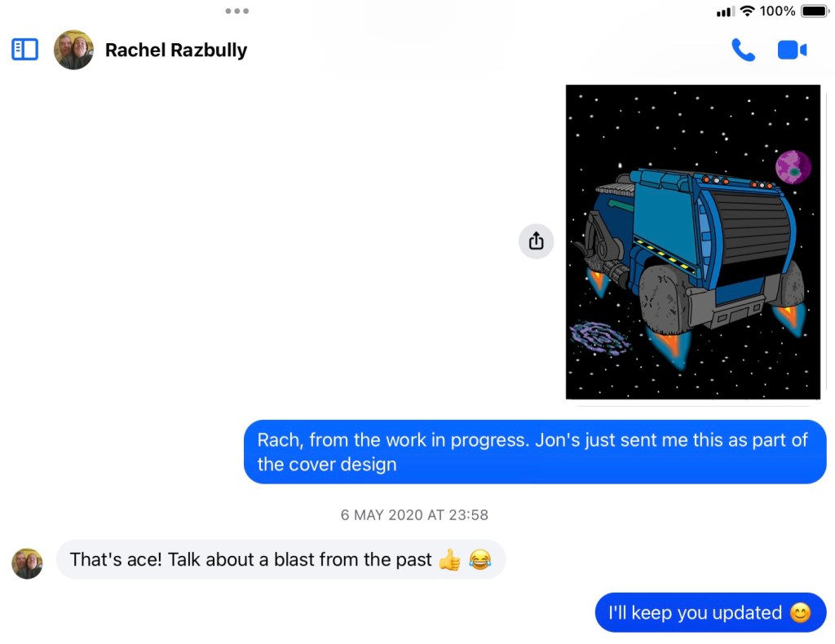Select the "That's ace! Talk about a blast" message
This screenshot has height=644, width=835.
281,559
